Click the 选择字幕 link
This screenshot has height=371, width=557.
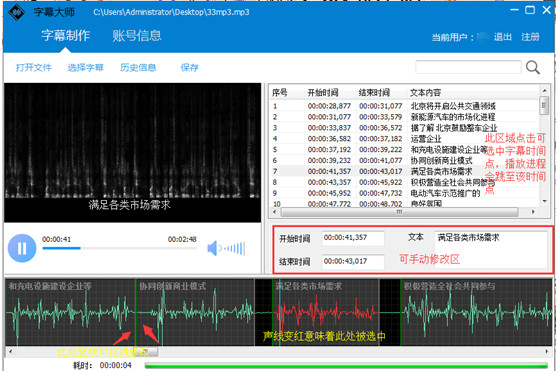[x=86, y=68]
